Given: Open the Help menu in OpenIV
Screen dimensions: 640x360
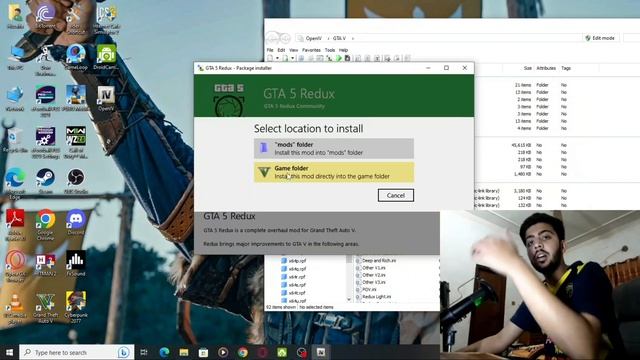Looking at the screenshot, I should pos(343,50).
